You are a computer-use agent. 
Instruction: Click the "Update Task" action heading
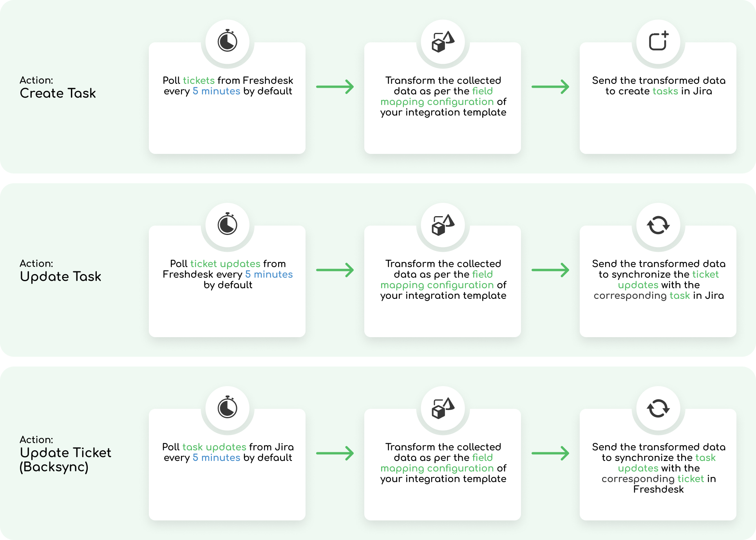pyautogui.click(x=60, y=276)
